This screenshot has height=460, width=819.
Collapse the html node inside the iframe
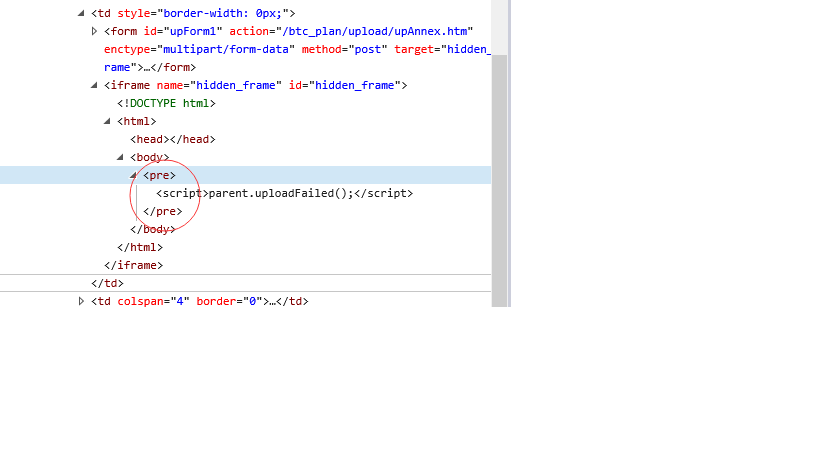107,121
